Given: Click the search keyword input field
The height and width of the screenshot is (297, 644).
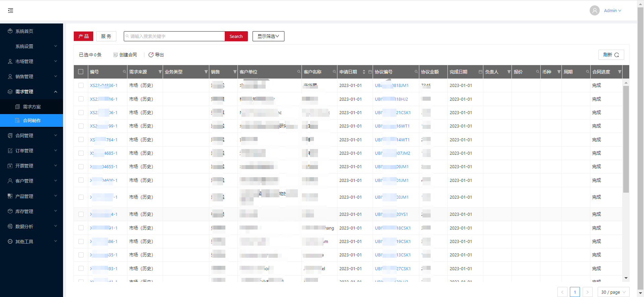Looking at the screenshot, I should click(174, 36).
